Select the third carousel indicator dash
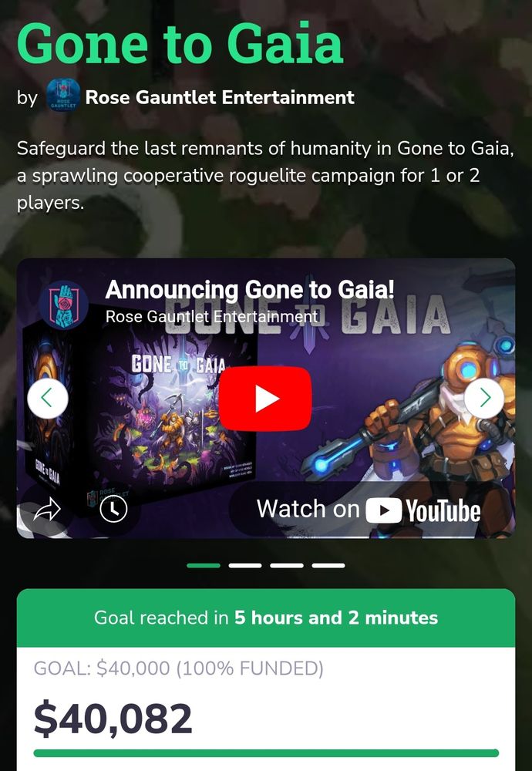Screen dimensions: 532x771 coord(287,565)
